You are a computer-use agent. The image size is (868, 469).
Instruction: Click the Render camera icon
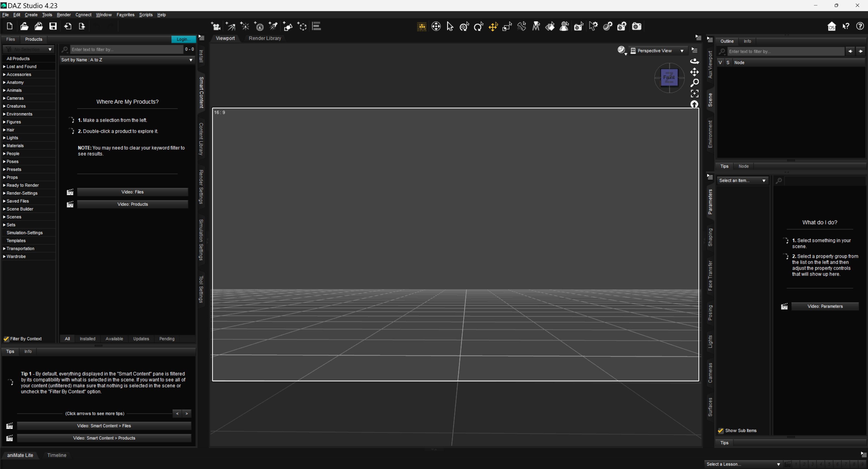coord(636,26)
